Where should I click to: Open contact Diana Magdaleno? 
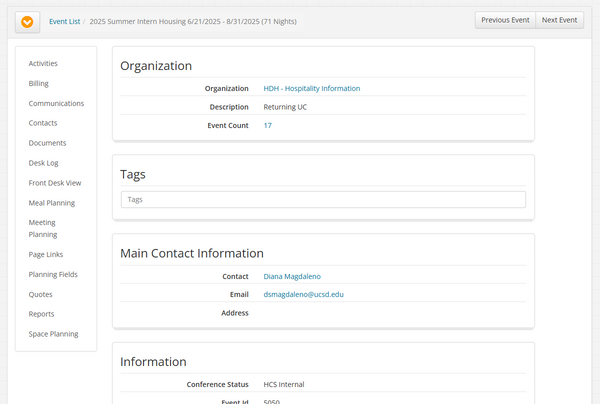point(292,276)
